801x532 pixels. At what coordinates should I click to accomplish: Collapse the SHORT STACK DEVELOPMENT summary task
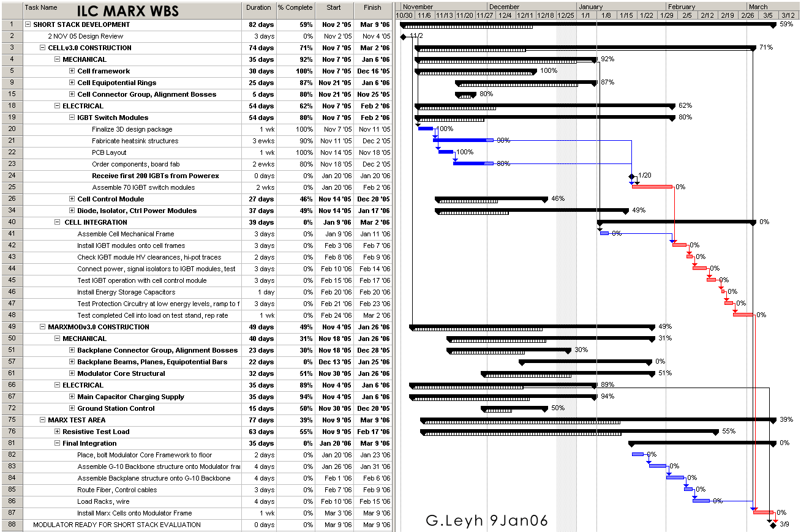pyautogui.click(x=28, y=25)
